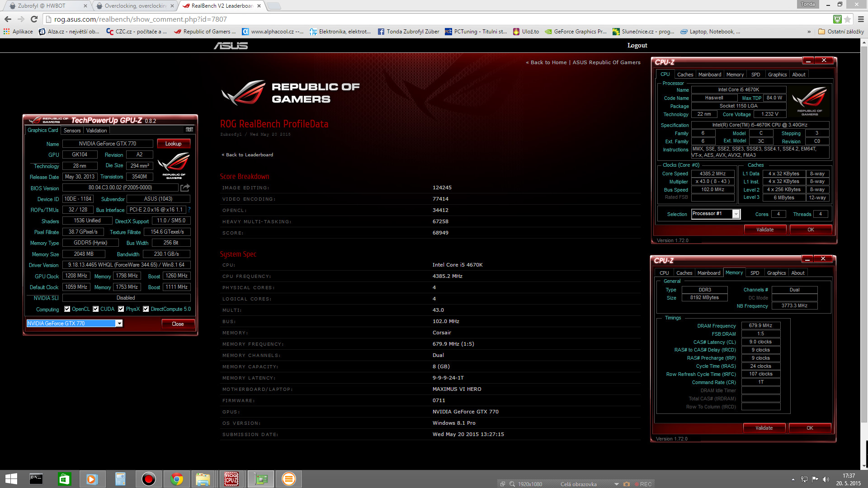Open Calculator from the taskbar
This screenshot has height=488, width=868.
[120, 479]
